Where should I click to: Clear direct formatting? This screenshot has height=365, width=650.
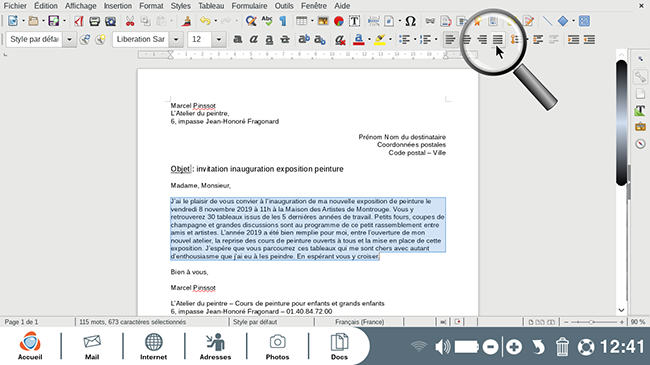[x=340, y=39]
